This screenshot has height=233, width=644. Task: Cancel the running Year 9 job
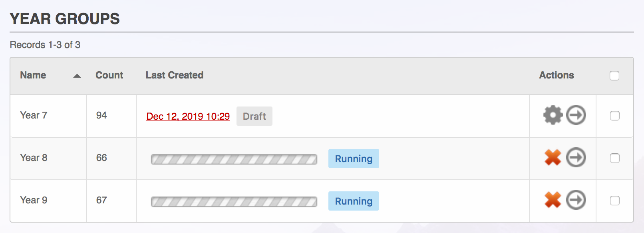click(x=553, y=200)
